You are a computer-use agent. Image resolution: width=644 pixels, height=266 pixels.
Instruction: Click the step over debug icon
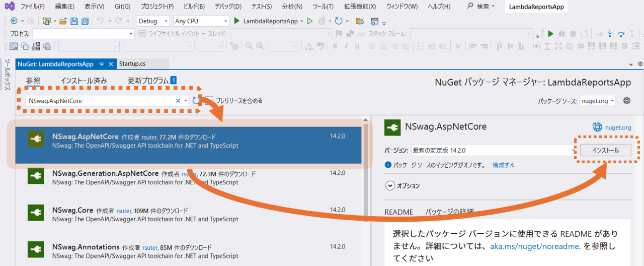coord(621,34)
